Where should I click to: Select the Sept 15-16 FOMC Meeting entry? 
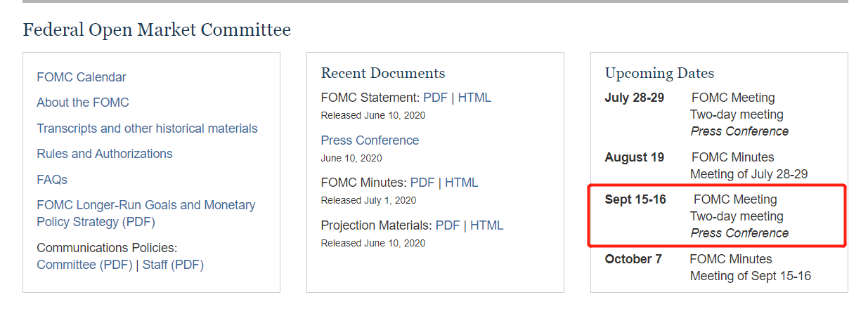735,199
